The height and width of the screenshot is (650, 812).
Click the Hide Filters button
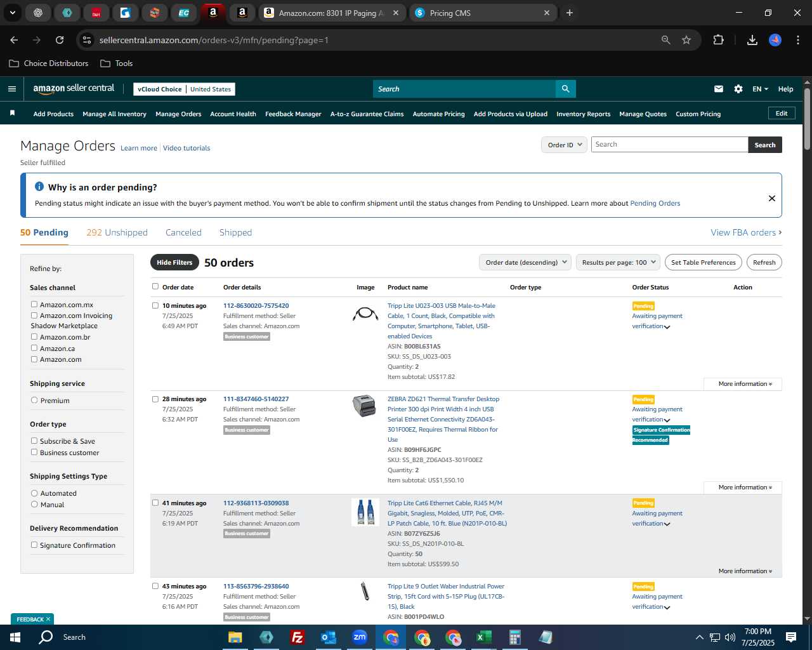click(174, 262)
